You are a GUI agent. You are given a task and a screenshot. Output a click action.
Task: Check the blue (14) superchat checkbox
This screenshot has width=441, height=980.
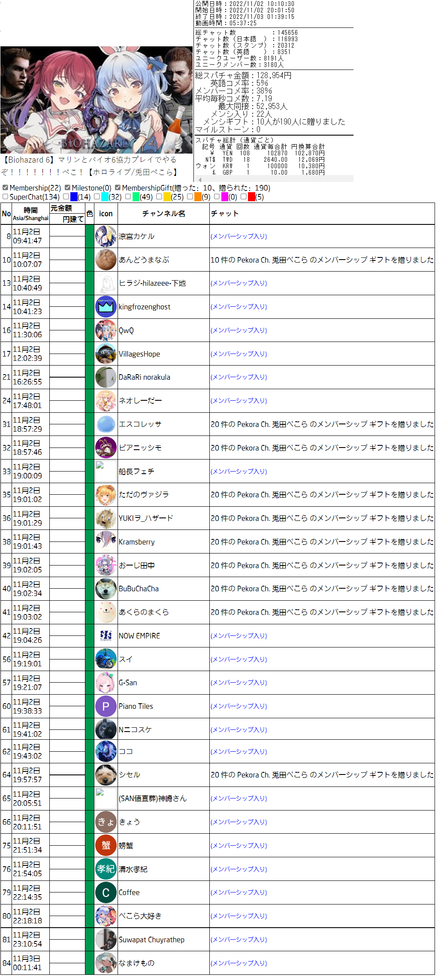pyautogui.click(x=66, y=197)
